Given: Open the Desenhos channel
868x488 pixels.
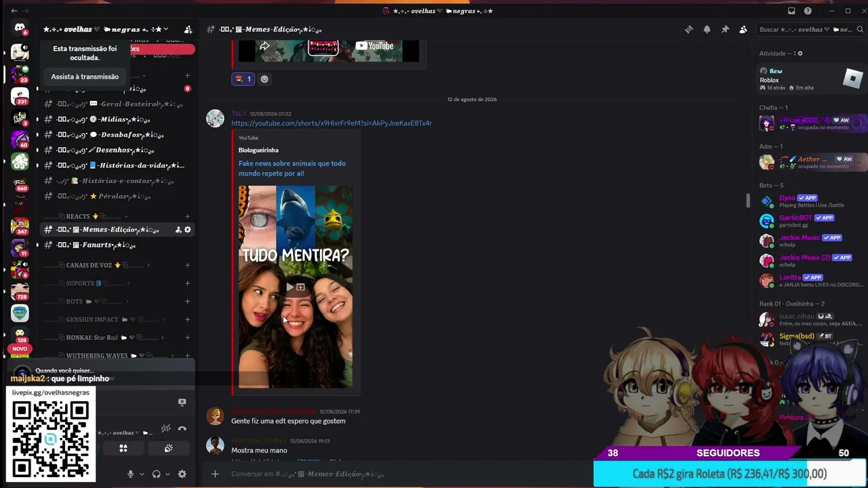Looking at the screenshot, I should coord(117,150).
